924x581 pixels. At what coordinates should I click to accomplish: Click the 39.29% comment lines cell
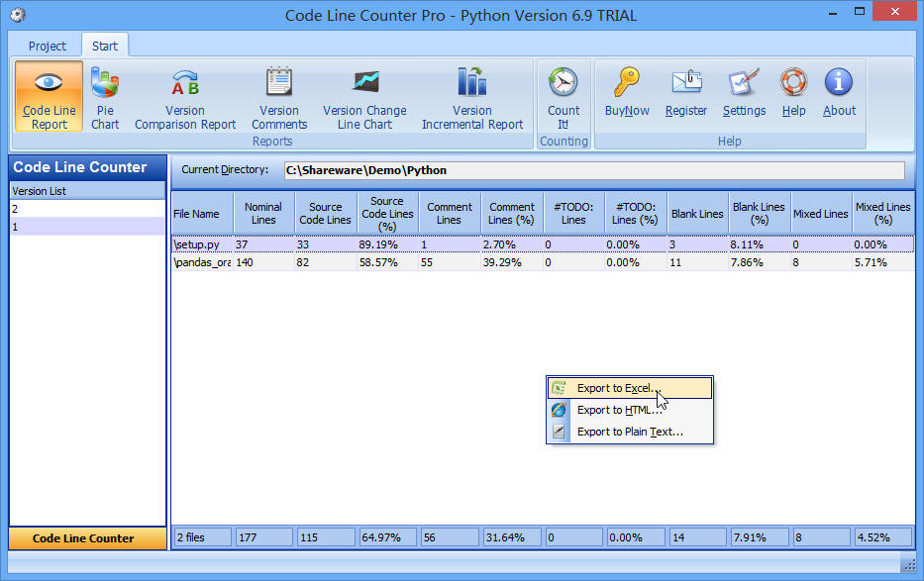[x=511, y=262]
